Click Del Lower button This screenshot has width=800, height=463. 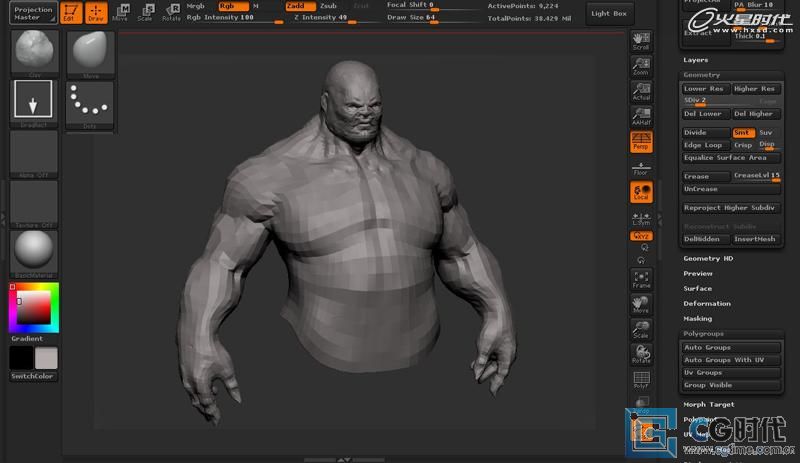[706, 114]
